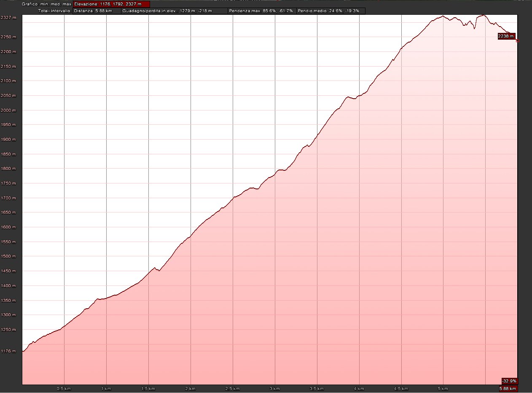Click the 1500 m label on elevation axis
The image size is (532, 393).
point(8,256)
